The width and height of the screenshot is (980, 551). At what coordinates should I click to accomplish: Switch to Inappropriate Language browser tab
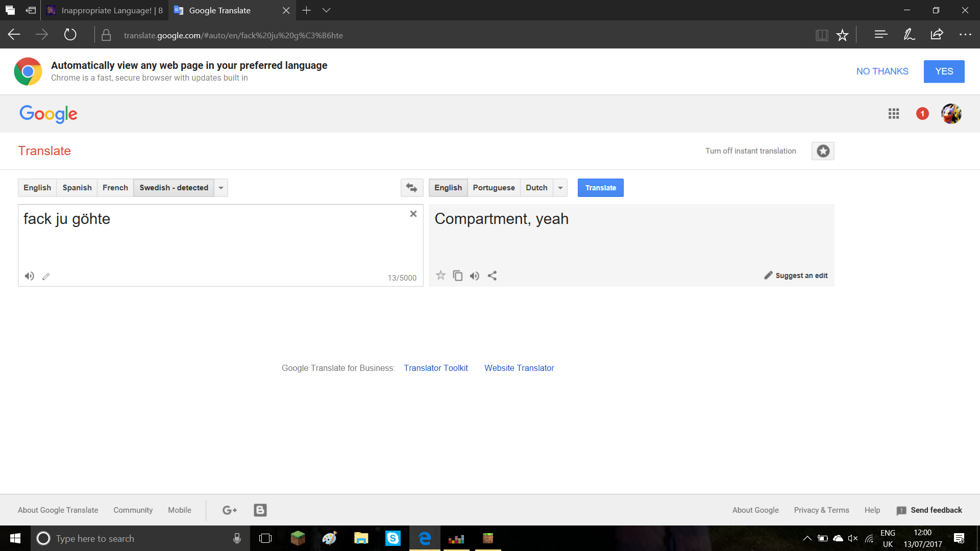point(105,10)
